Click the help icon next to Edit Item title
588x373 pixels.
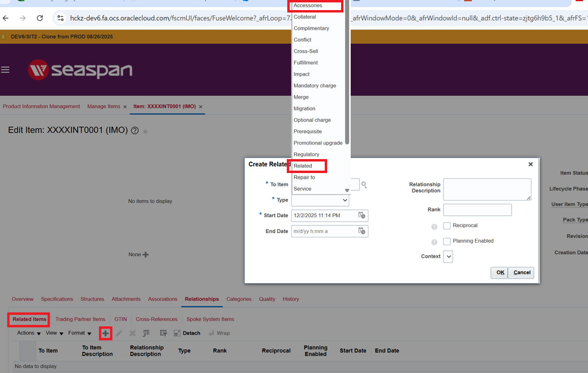135,131
